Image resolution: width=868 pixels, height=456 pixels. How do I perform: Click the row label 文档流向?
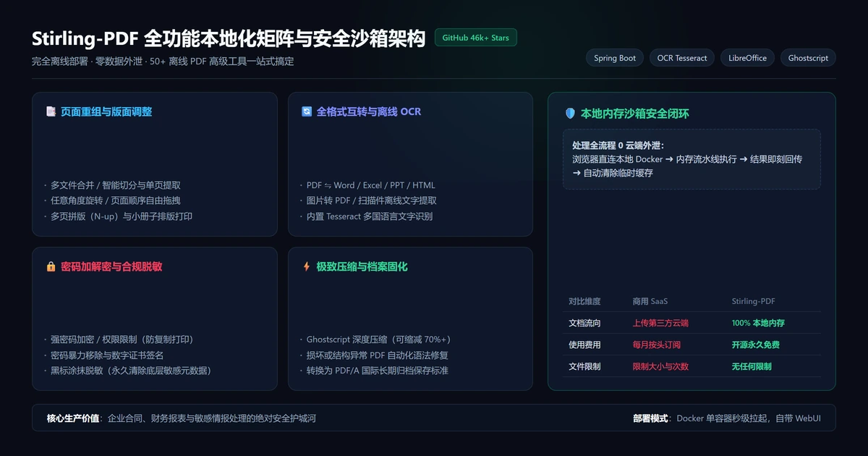(584, 323)
